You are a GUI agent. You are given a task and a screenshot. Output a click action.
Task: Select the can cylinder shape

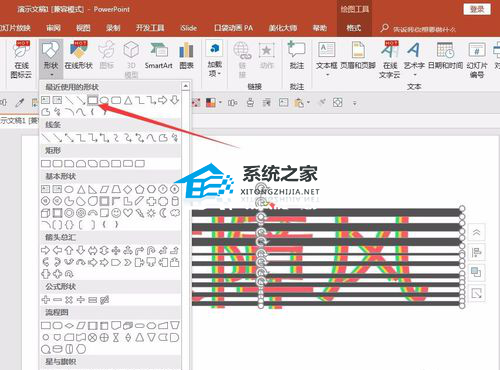[x=175, y=201]
